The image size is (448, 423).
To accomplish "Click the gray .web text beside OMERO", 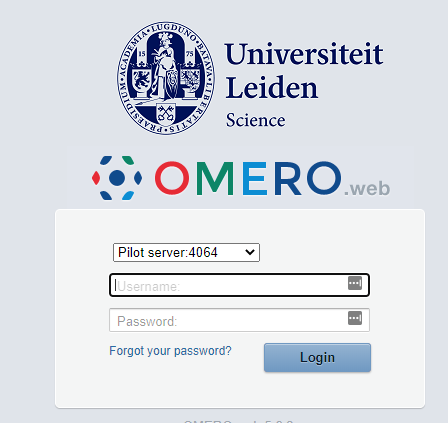I will [x=367, y=189].
